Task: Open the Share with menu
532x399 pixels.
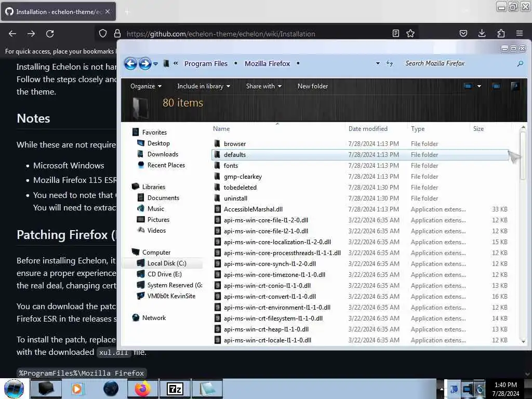Action: [x=263, y=86]
